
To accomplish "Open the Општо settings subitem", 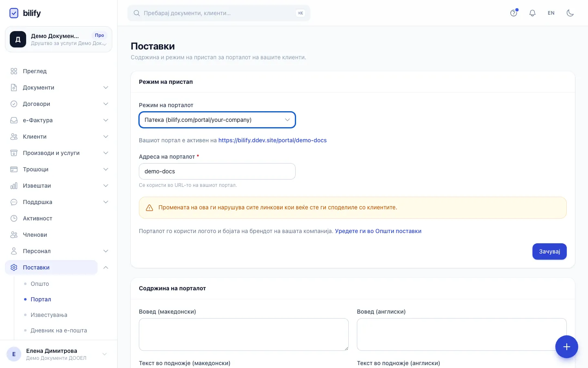I will (x=40, y=284).
